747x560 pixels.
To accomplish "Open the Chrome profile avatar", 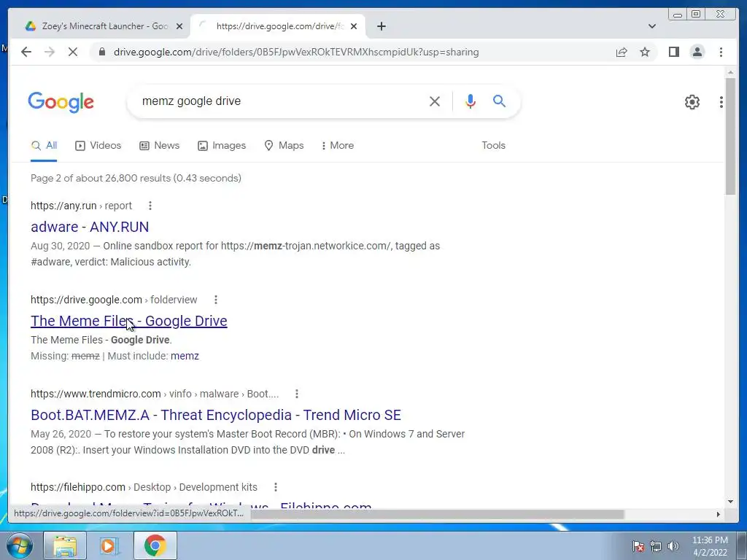I will tap(697, 52).
